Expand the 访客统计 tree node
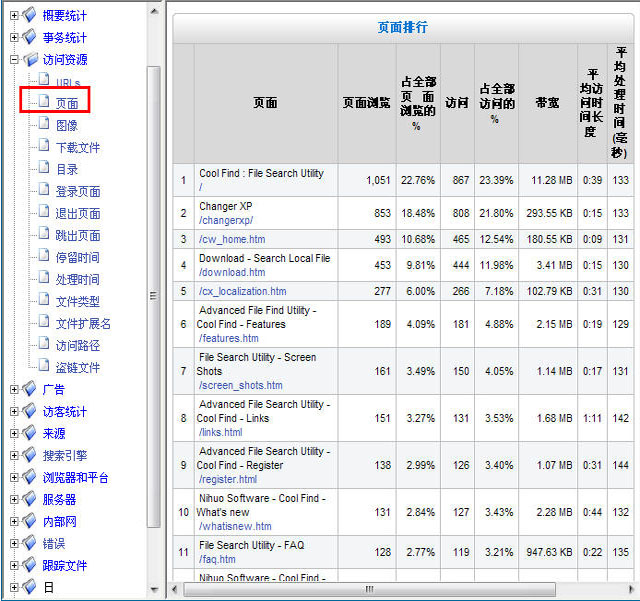640x601 pixels. 14,412
